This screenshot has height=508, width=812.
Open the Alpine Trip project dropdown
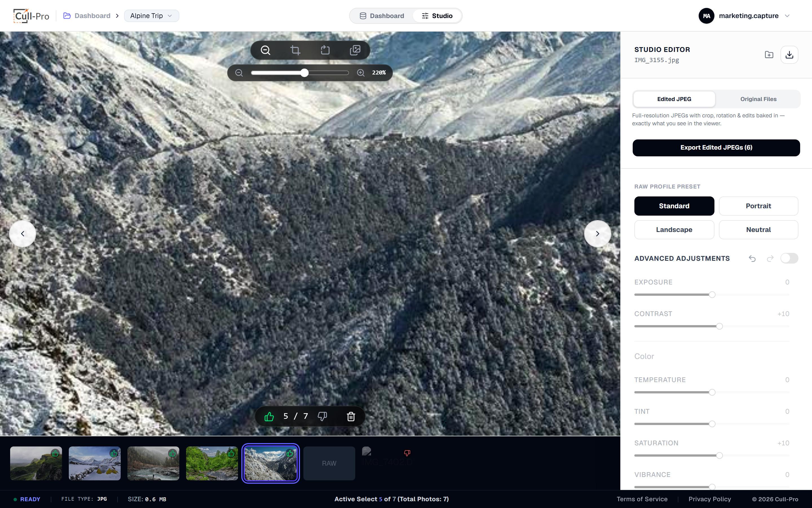151,16
